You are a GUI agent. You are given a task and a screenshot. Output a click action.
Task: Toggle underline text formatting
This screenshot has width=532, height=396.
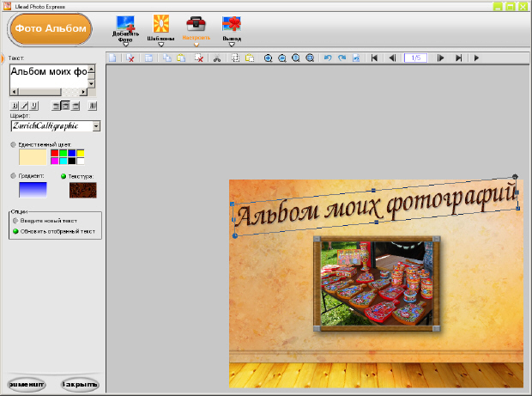click(x=34, y=106)
